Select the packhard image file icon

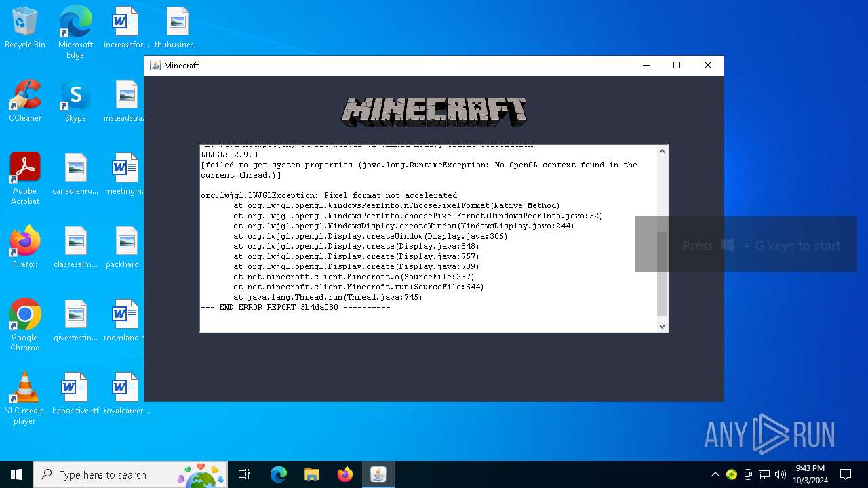coord(126,247)
